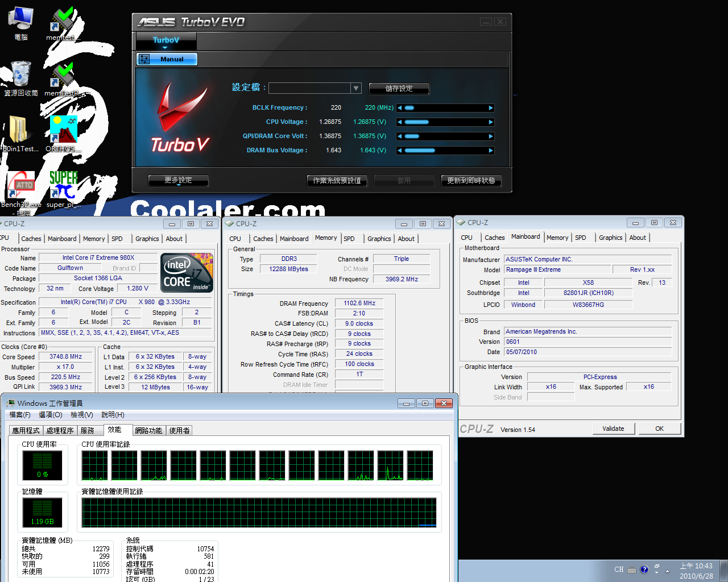This screenshot has width=728, height=582.
Task: Increase DRAM Bus Voltage with right arrow
Action: 491,151
